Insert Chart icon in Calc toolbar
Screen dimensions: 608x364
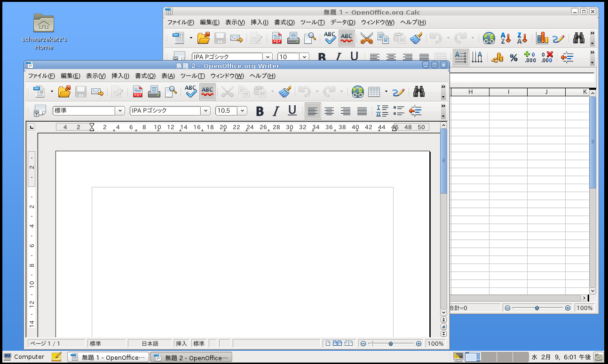[542, 38]
